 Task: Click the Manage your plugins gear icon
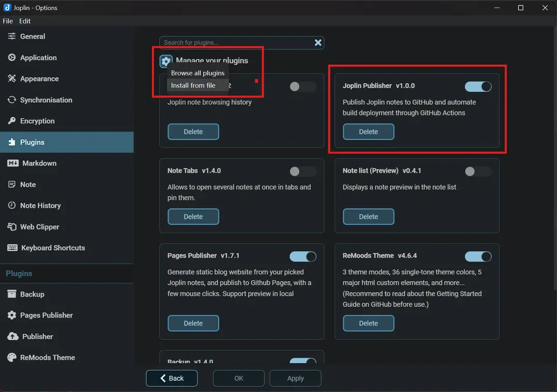click(x=166, y=61)
